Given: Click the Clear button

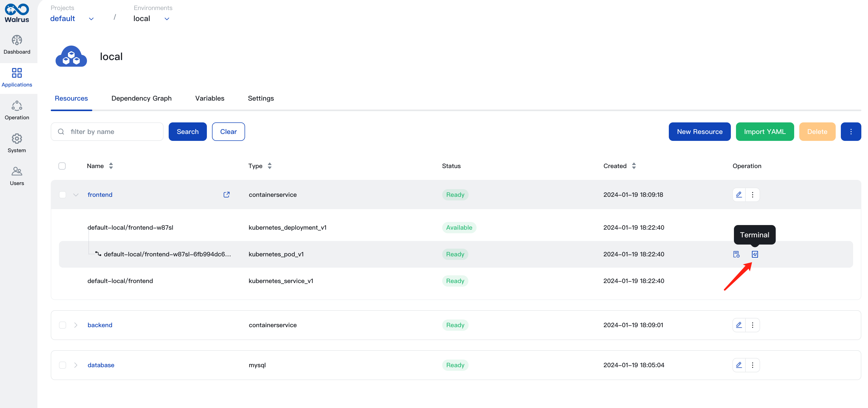Looking at the screenshot, I should (x=228, y=131).
